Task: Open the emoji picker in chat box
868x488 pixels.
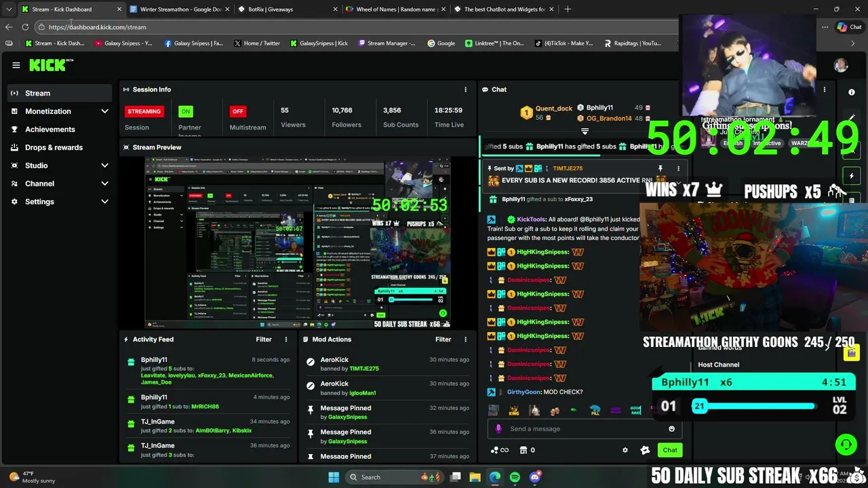Action: tap(671, 429)
